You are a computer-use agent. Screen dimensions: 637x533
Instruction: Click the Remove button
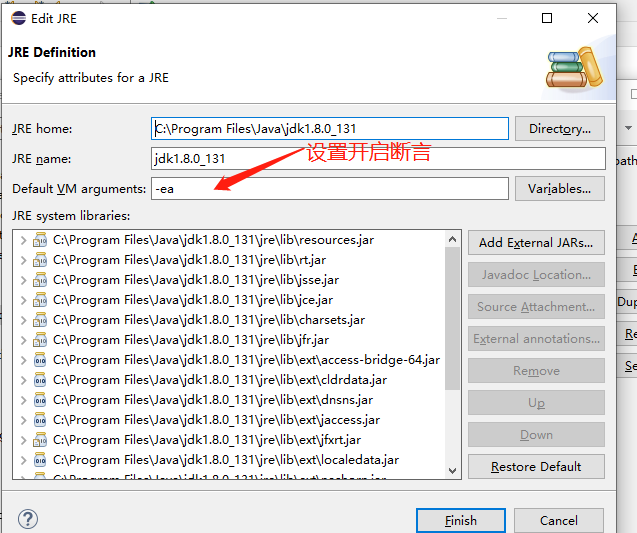tap(536, 370)
